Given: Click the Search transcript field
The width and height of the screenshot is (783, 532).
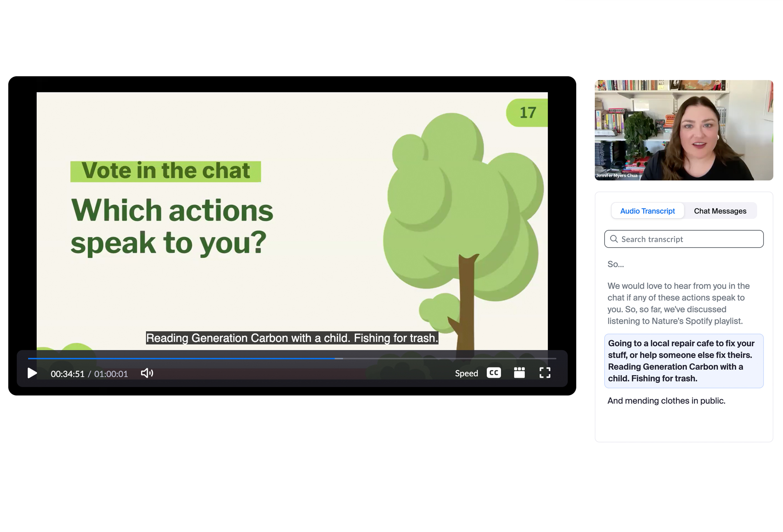Looking at the screenshot, I should point(687,239).
